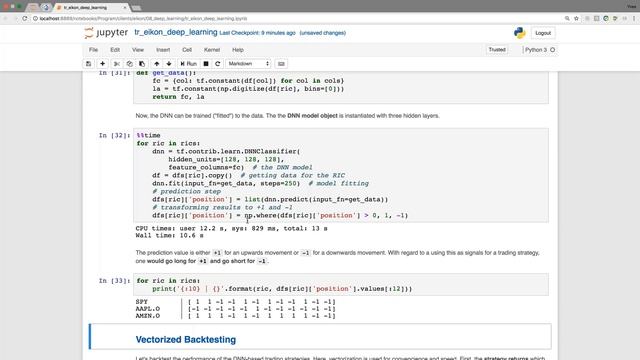
Task: Click Last Checkpoint status text
Action: [x=257, y=33]
